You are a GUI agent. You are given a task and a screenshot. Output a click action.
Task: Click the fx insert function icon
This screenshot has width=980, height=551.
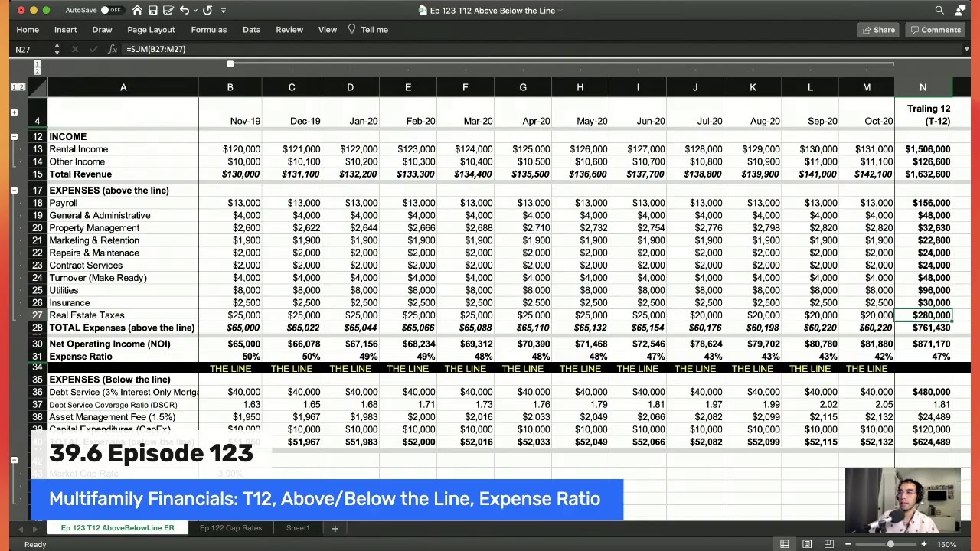click(x=113, y=49)
